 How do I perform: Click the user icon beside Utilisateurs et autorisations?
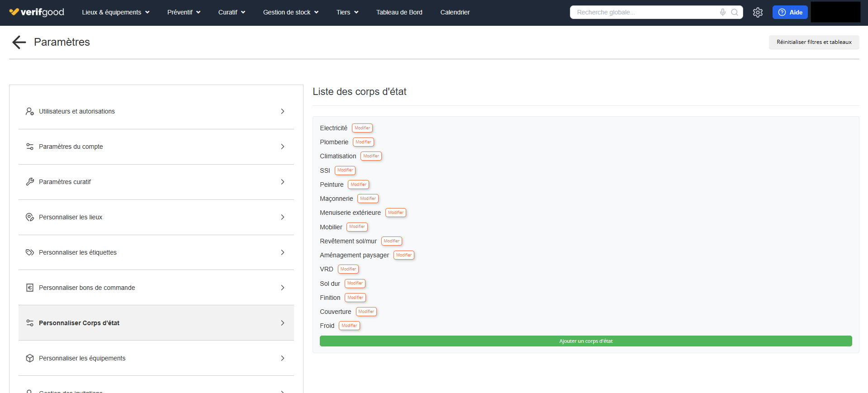point(30,111)
